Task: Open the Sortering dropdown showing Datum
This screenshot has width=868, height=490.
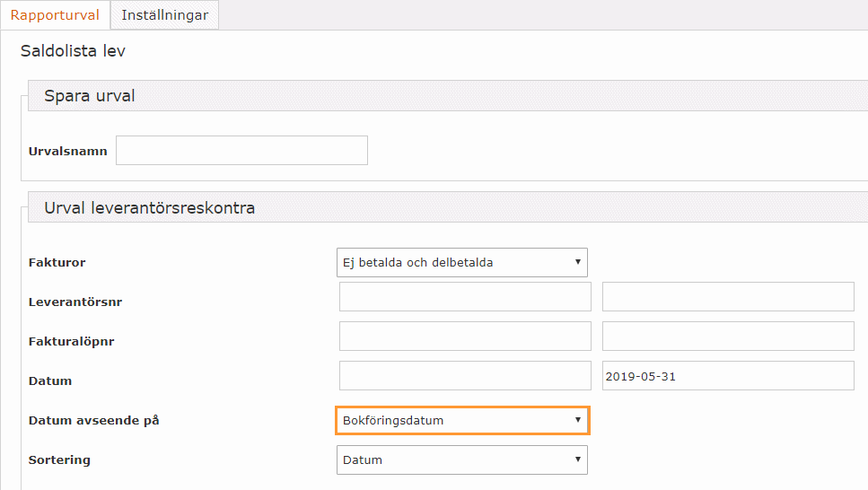Action: pos(461,460)
